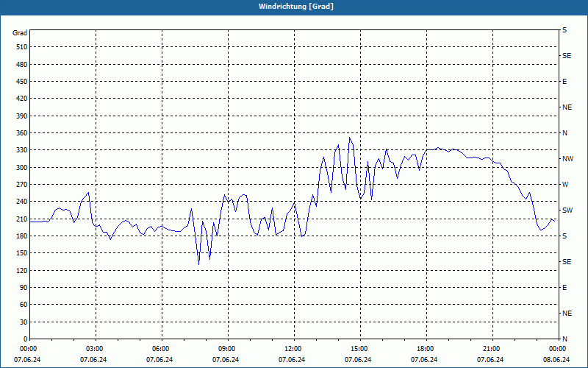Click the 510 y-axis value
This screenshot has height=368, width=588.
tap(22, 47)
